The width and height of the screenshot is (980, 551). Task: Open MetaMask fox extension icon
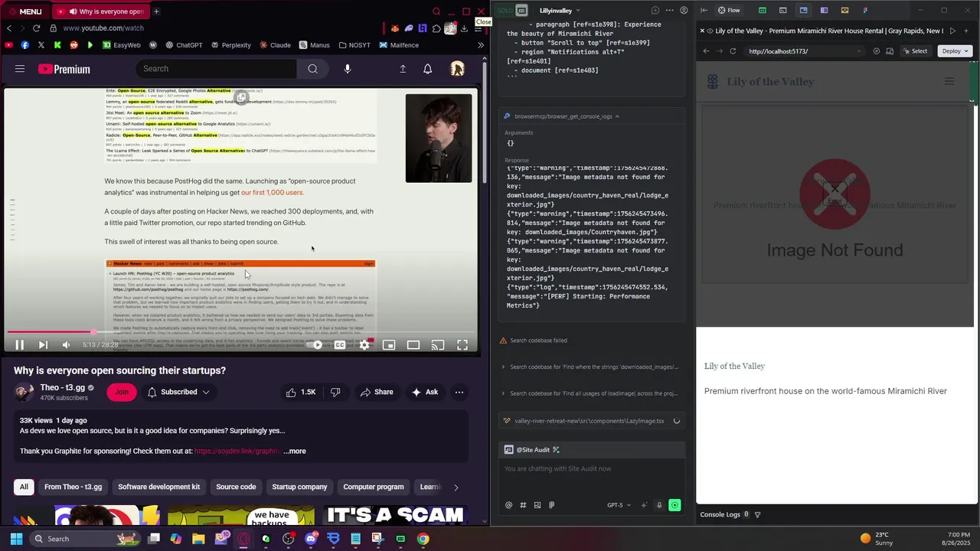395,28
